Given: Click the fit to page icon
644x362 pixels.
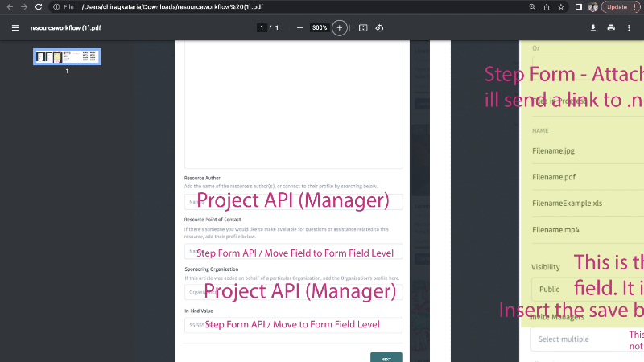Looking at the screenshot, I should pos(363,28).
